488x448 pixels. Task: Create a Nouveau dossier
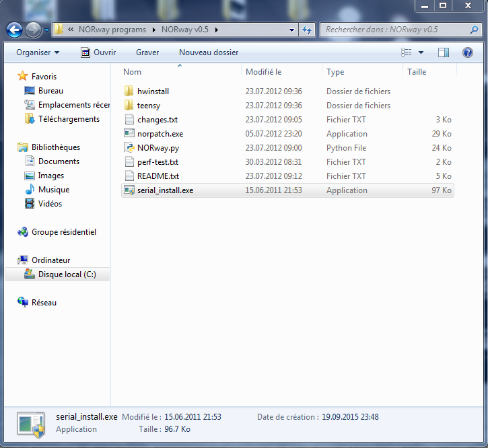click(x=209, y=52)
